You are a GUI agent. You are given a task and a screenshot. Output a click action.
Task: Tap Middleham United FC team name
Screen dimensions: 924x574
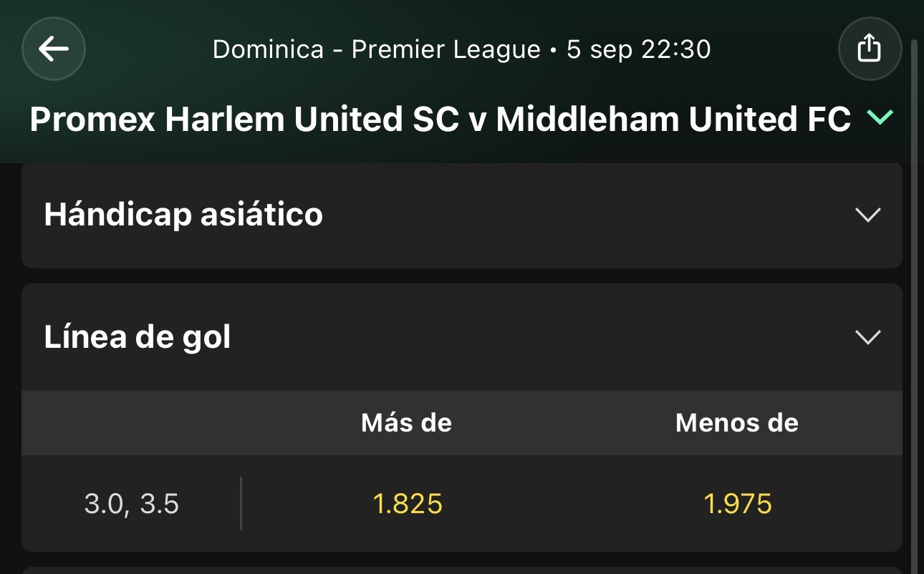[673, 120]
